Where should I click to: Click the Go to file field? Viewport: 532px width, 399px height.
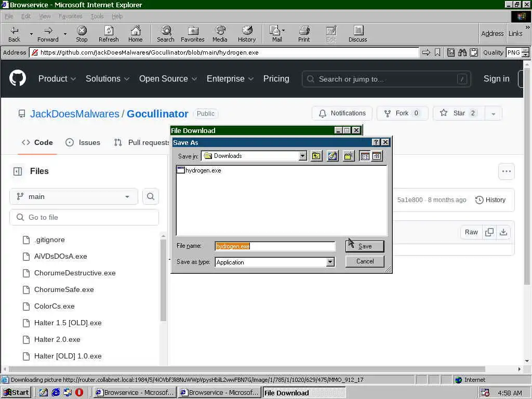[84, 217]
